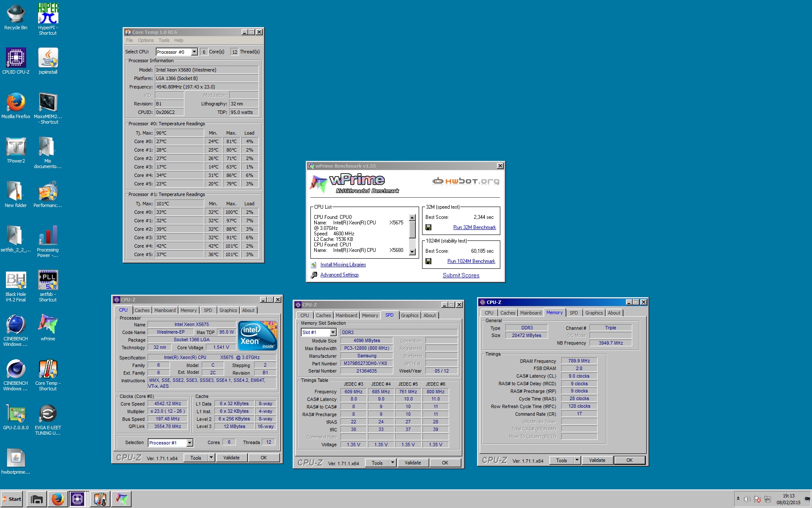812x508 pixels.
Task: Click the volume speaker tray icon
Action: [747, 499]
